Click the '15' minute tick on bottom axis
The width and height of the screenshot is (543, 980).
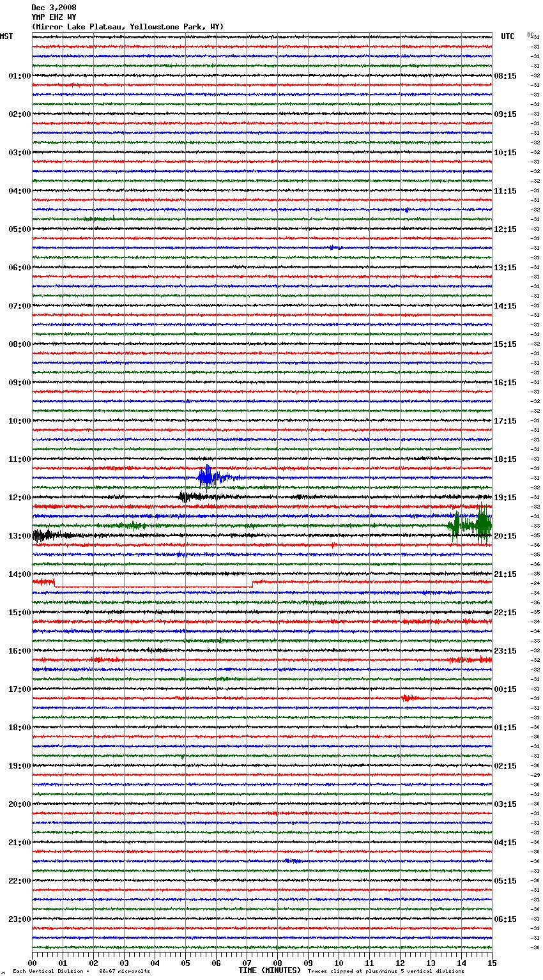492,963
